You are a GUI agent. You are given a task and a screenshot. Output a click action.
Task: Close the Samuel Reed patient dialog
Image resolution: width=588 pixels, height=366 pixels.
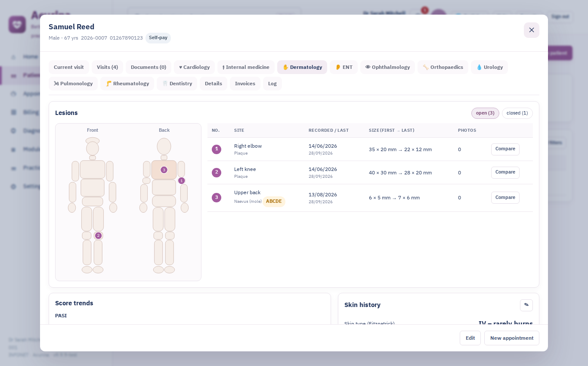pos(532,30)
